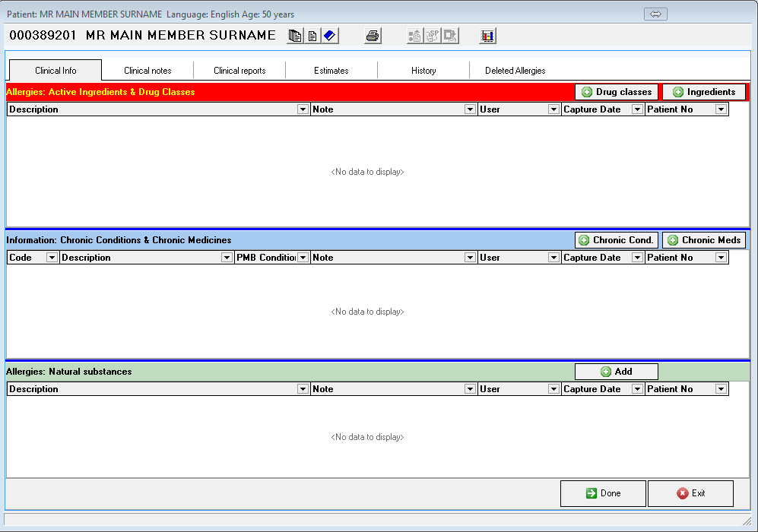Click the Chronic Meds button
This screenshot has height=532, width=758.
pyautogui.click(x=703, y=240)
